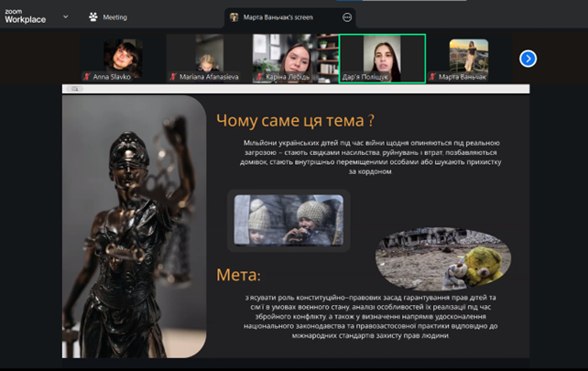Click the teddy bear photo on the slide
This screenshot has height=371, width=588.
pyautogui.click(x=443, y=257)
